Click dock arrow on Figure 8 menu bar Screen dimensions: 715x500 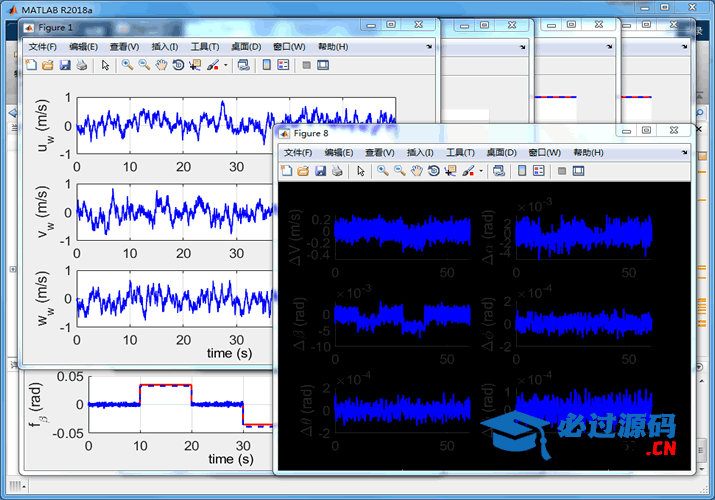point(684,153)
